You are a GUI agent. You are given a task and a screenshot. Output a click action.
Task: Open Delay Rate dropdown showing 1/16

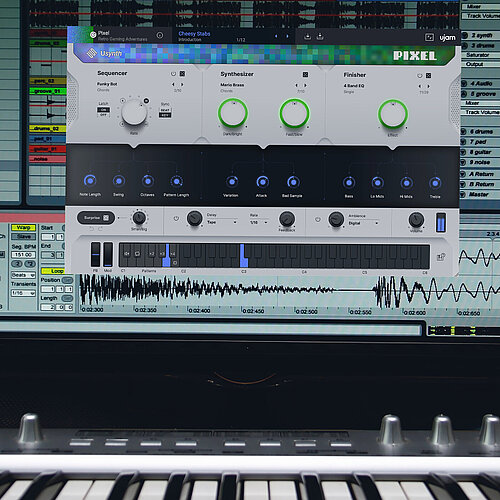(259, 222)
